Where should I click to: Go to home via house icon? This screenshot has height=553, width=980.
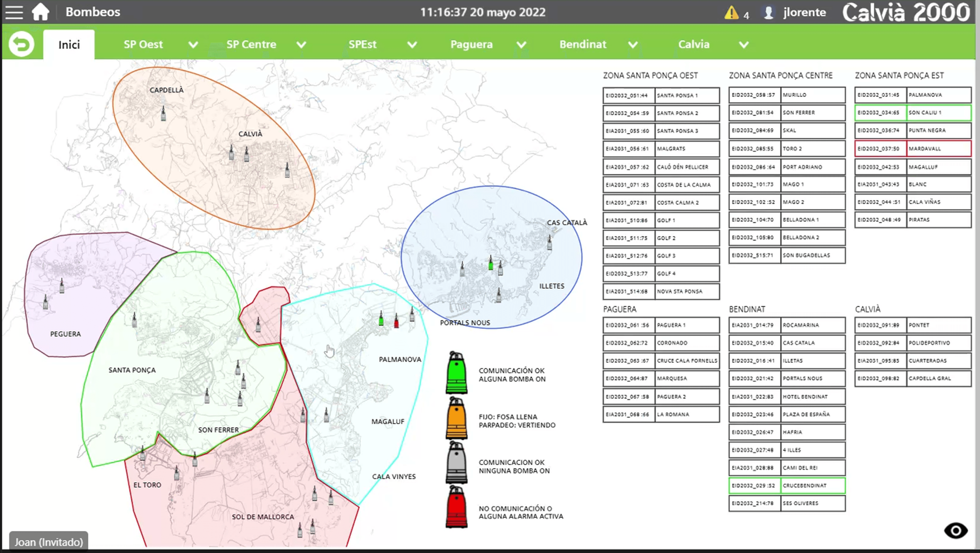pyautogui.click(x=40, y=12)
